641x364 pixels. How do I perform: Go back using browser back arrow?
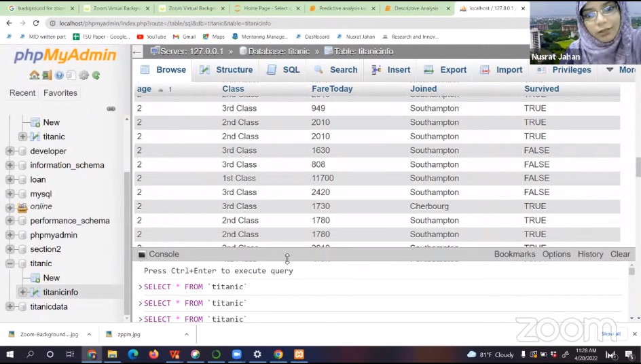coord(10,23)
